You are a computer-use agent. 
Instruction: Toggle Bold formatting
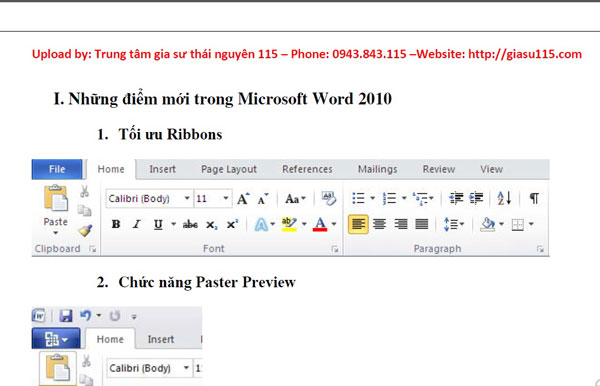point(116,225)
